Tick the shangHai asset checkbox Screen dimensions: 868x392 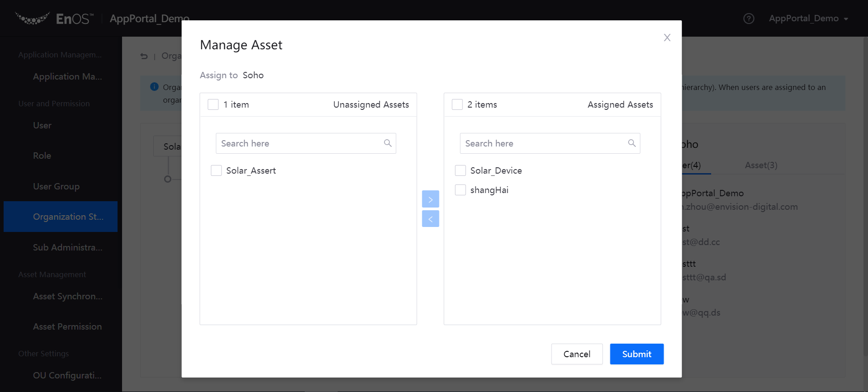pyautogui.click(x=460, y=190)
